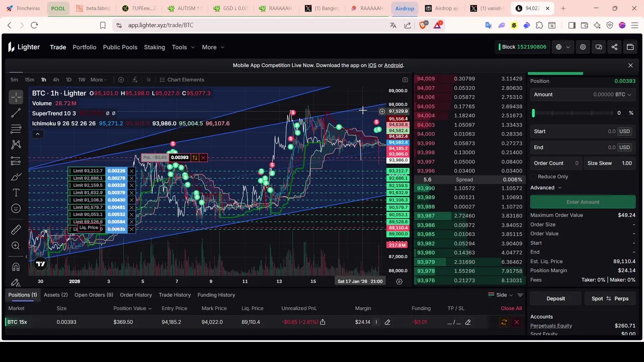The height and width of the screenshot is (362, 644).
Task: Sort by Position Value column
Action: click(x=132, y=308)
